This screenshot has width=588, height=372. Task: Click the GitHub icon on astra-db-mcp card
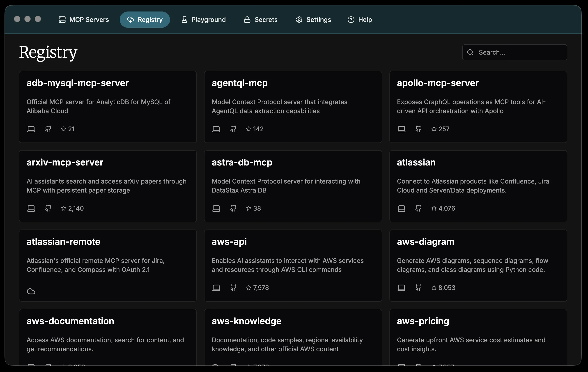[233, 208]
